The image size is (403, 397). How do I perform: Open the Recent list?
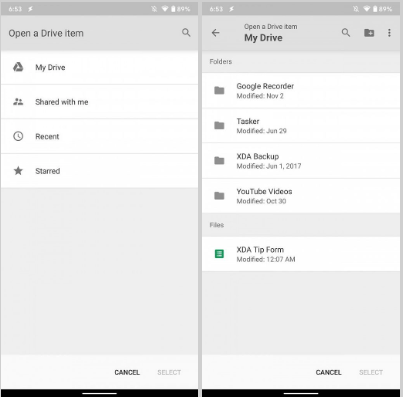99,136
